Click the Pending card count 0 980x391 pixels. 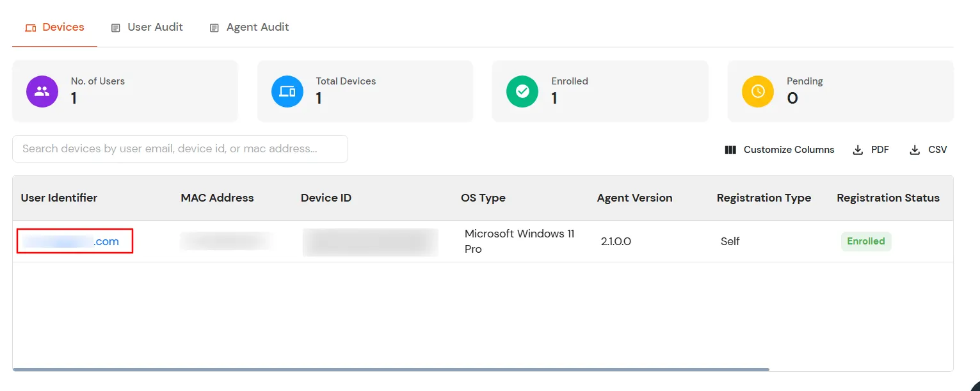pos(792,98)
